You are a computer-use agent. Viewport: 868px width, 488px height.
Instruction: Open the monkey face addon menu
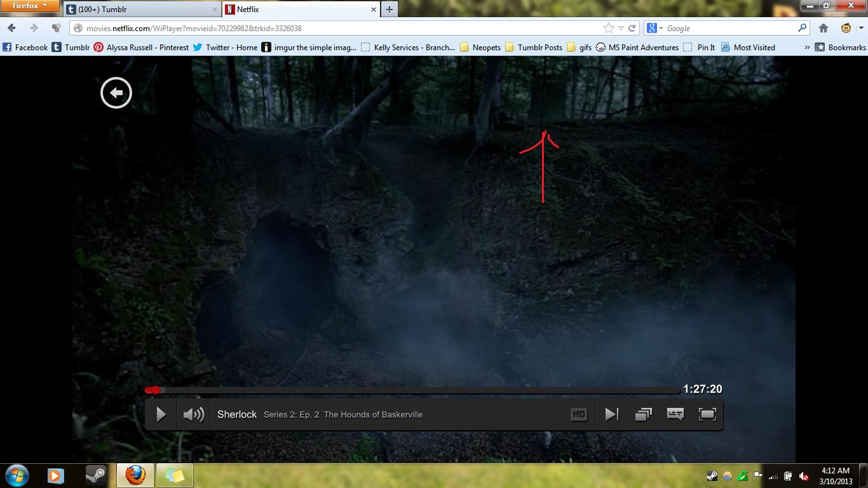coord(846,28)
